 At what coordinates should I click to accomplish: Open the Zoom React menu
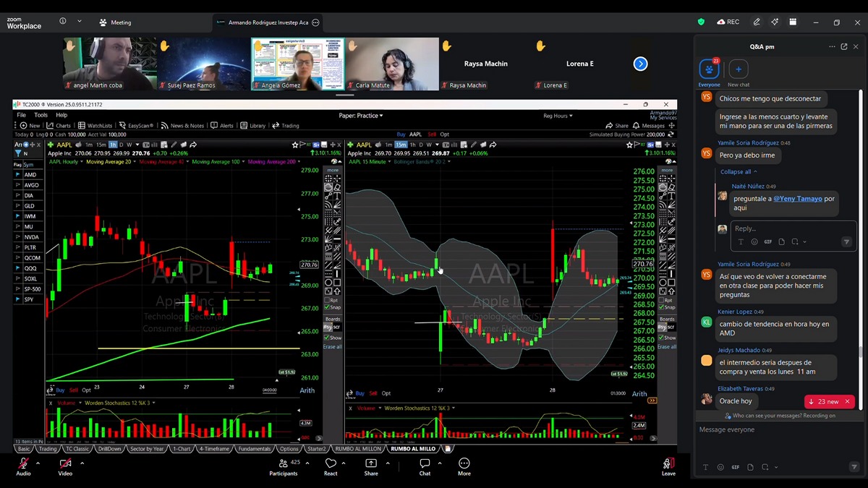[331, 467]
